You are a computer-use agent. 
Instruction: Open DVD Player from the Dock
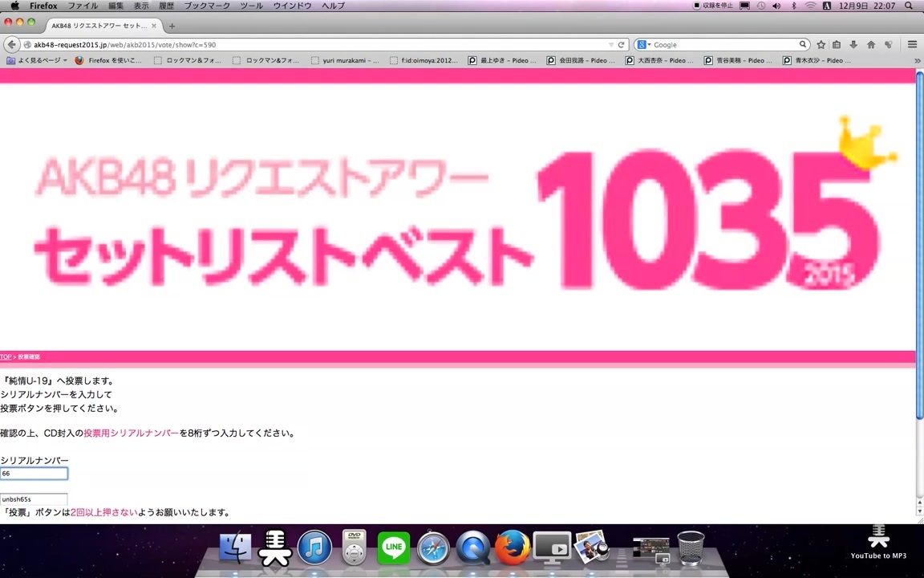[354, 547]
